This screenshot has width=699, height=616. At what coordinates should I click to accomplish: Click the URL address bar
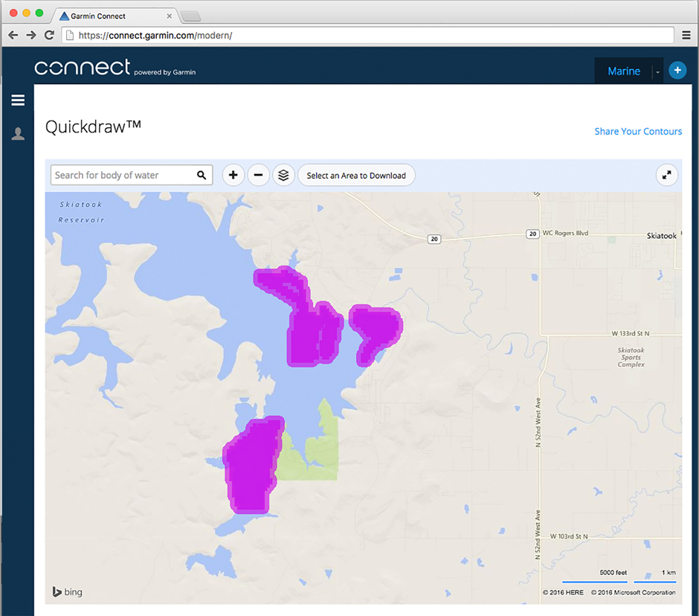(368, 35)
